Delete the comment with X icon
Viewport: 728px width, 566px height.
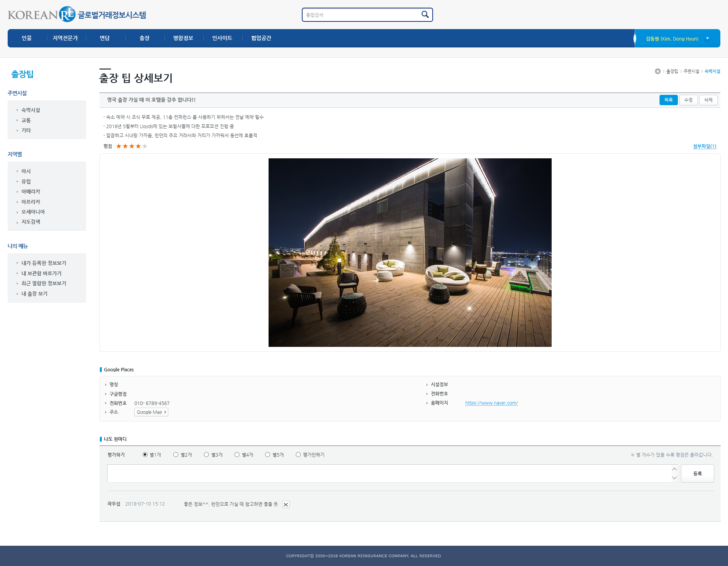coord(285,504)
